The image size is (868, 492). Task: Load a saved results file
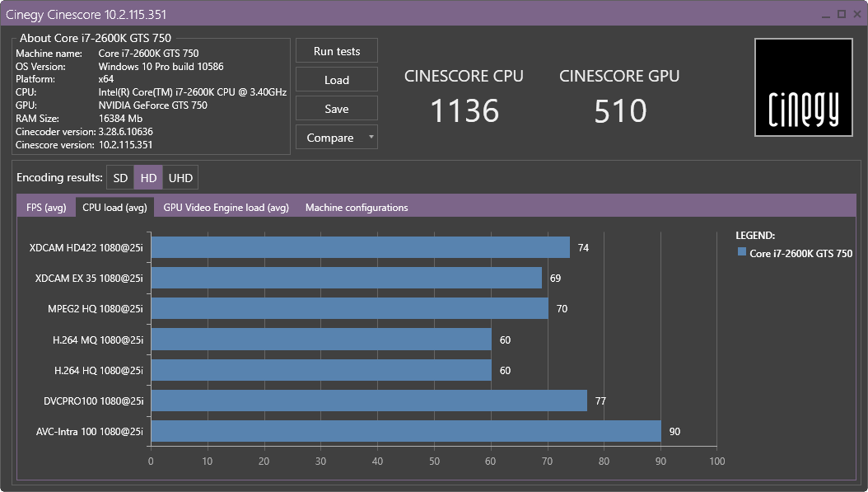click(337, 80)
